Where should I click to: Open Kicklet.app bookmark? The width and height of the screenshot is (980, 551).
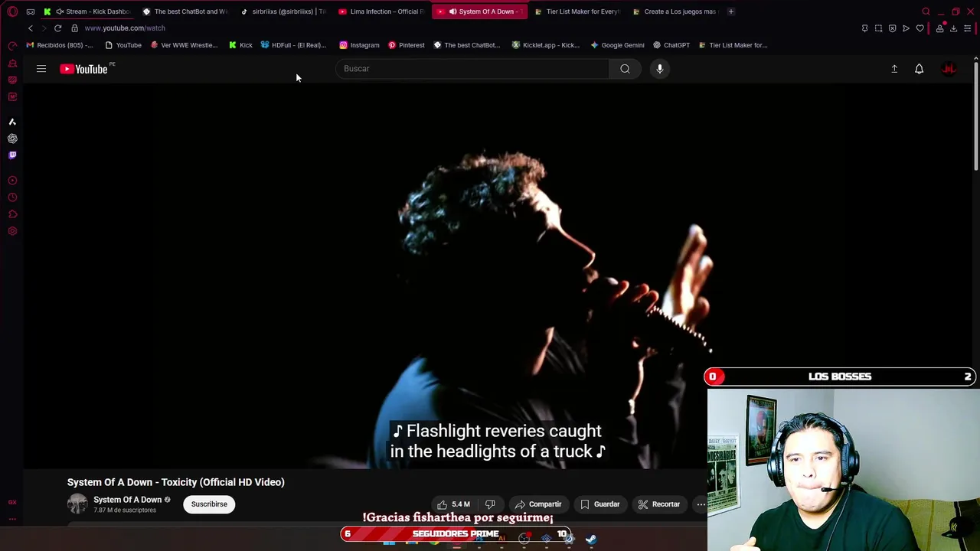[545, 45]
